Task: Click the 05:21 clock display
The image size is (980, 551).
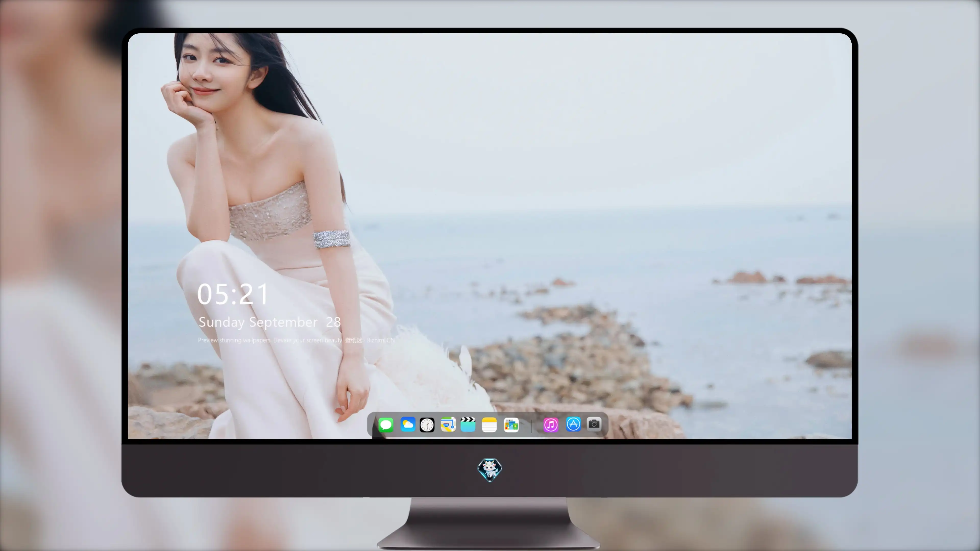Action: 233,294
